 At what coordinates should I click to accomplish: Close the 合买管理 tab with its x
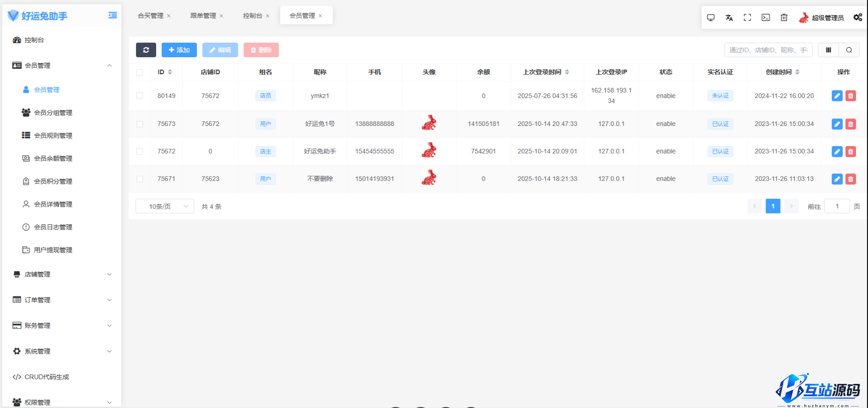(169, 16)
